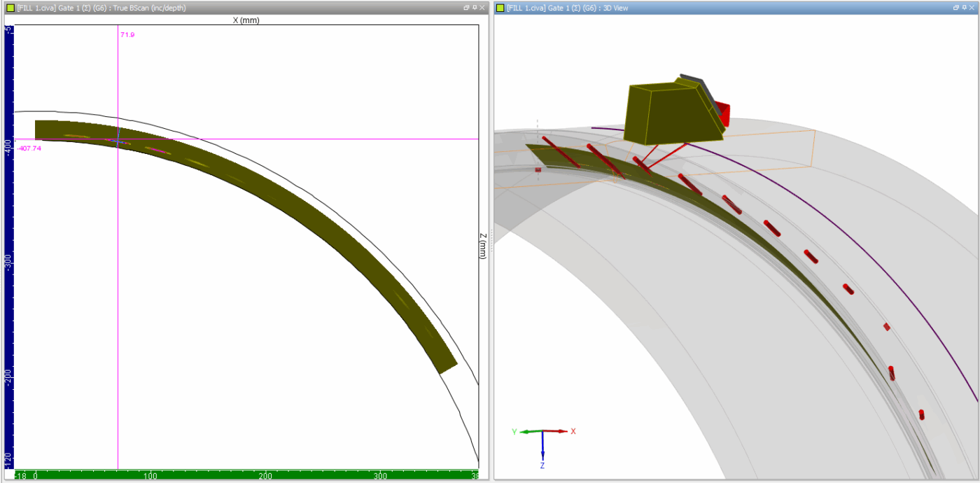Click the green icon of 3D View panel
Screen dimensions: 980x483
tap(500, 8)
